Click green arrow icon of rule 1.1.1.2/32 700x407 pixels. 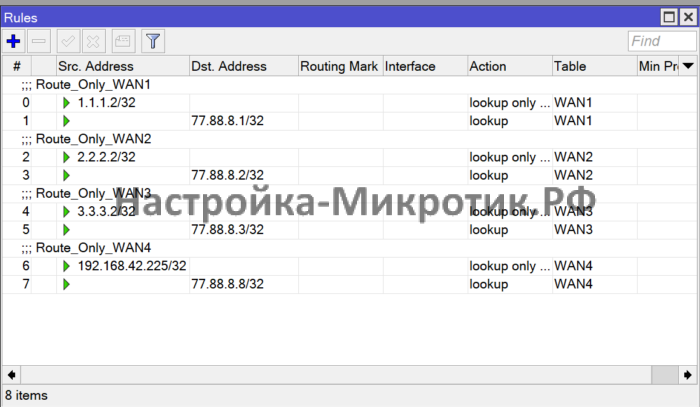pos(67,103)
